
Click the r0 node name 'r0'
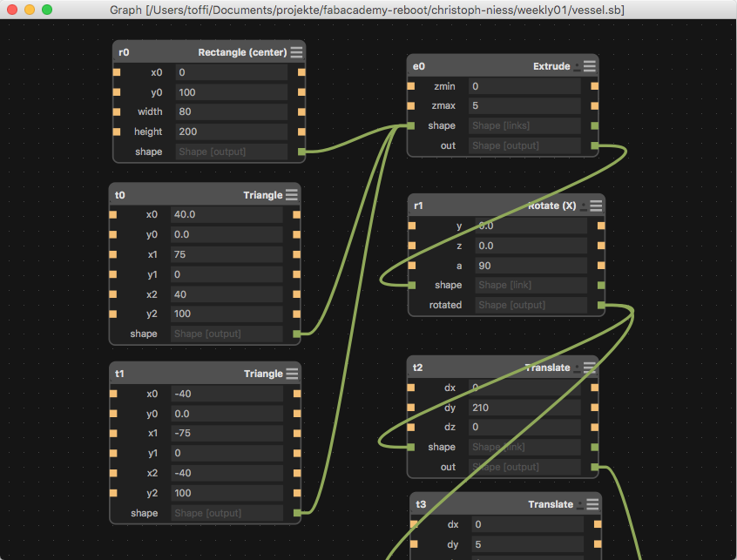click(124, 52)
